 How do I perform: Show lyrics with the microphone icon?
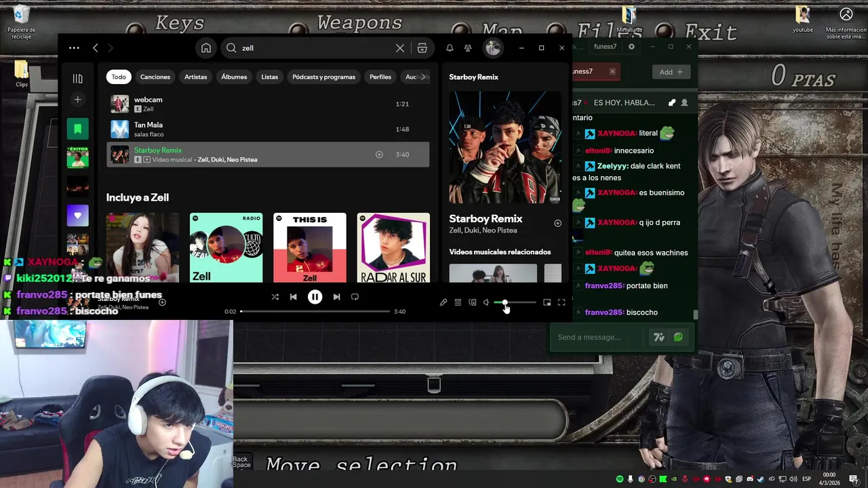(443, 302)
